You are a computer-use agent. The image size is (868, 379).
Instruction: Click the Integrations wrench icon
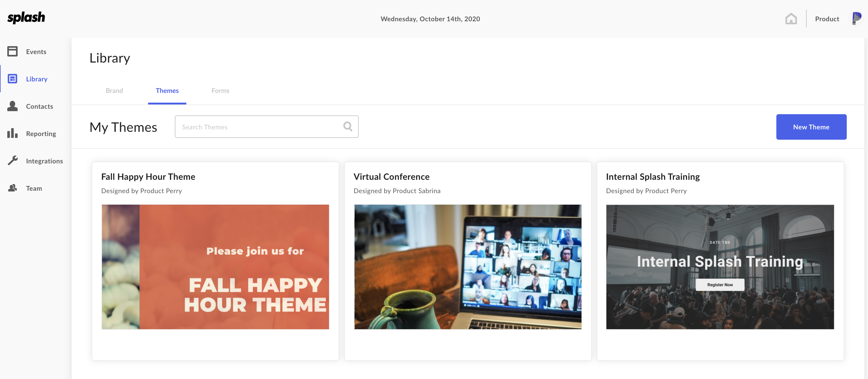pos(12,161)
